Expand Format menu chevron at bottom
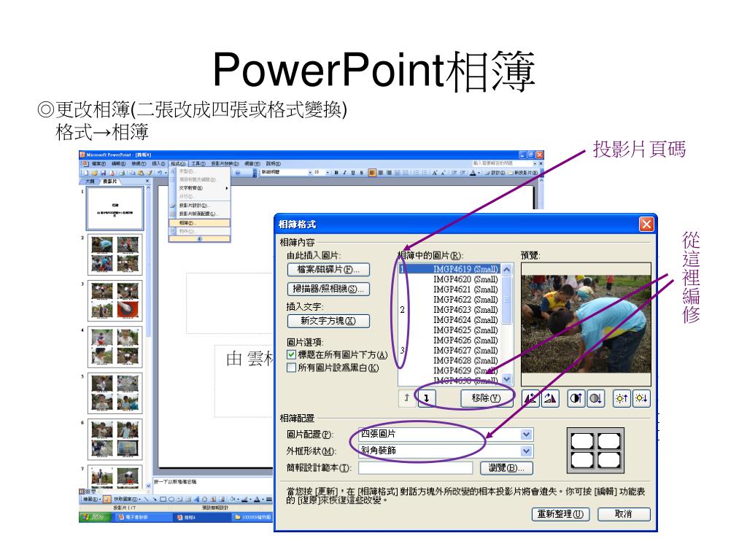Image resolution: width=747 pixels, height=560 pixels. click(200, 239)
